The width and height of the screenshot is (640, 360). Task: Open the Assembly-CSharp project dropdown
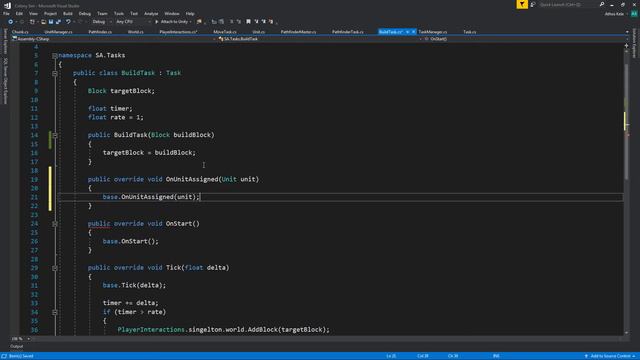113,39
